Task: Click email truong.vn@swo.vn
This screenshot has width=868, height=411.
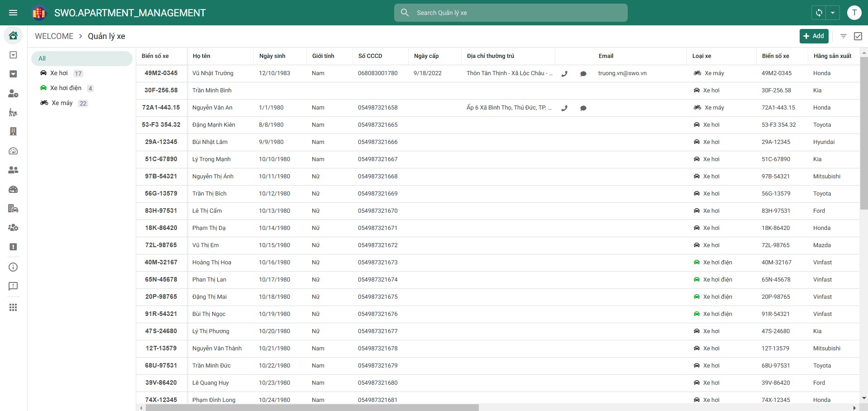Action: [622, 73]
